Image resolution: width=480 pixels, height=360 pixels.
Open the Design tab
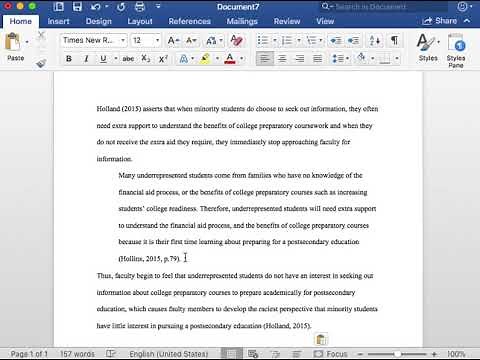tap(99, 21)
